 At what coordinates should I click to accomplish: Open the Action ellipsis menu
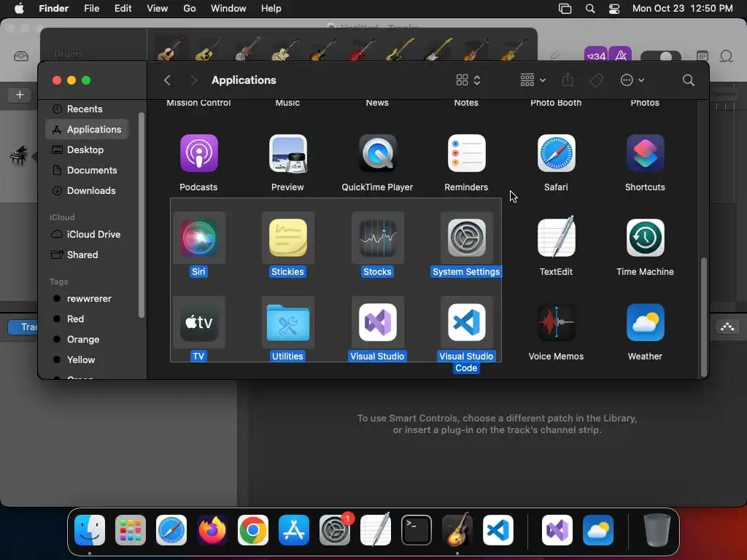coord(632,80)
